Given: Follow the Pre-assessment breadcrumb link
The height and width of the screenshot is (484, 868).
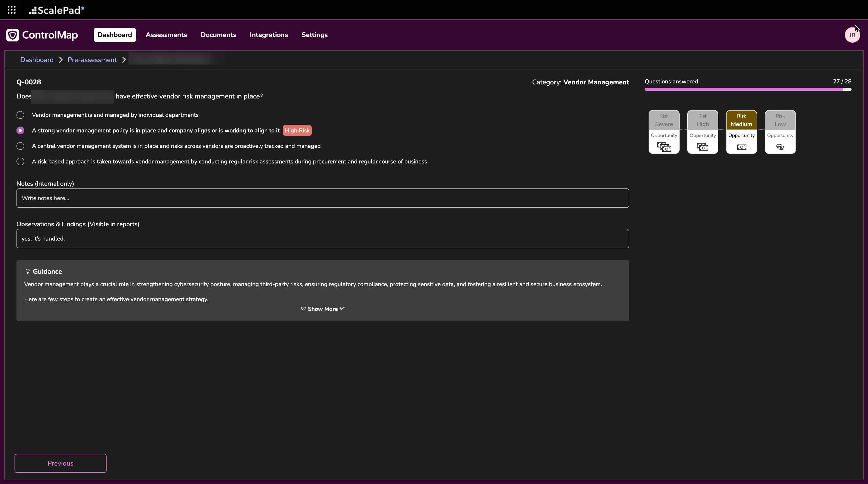Looking at the screenshot, I should [92, 60].
